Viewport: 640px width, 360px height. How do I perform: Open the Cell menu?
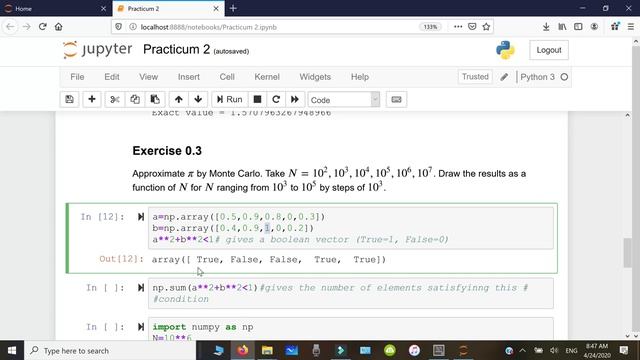[227, 77]
